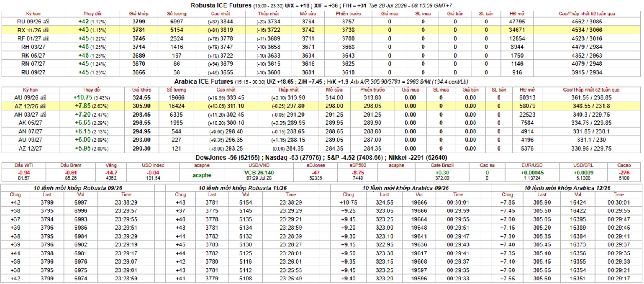The width and height of the screenshot is (644, 284).
Task: Click the Arabica ICE Futures title
Action: (203, 81)
